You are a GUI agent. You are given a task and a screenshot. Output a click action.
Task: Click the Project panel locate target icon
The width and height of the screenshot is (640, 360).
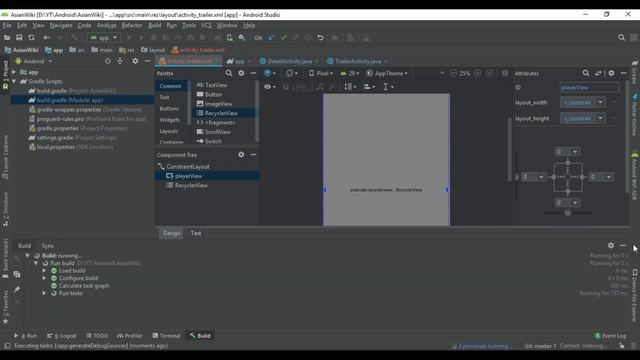107,61
